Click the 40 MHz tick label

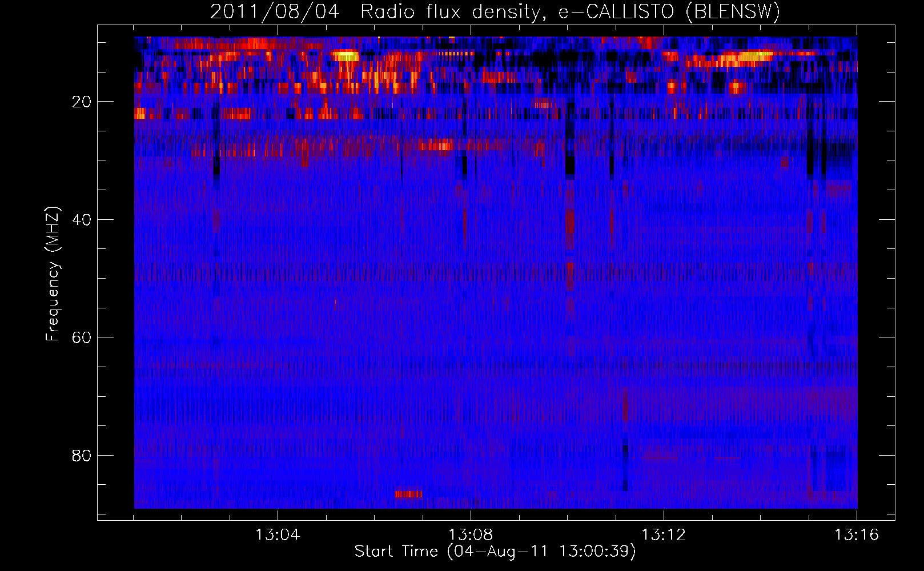click(82, 220)
